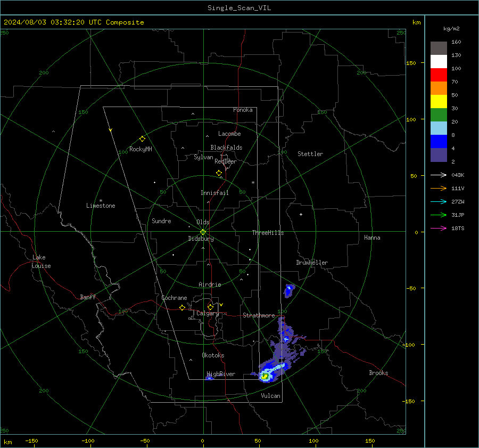Select the green 30 color swatch

pos(439,115)
